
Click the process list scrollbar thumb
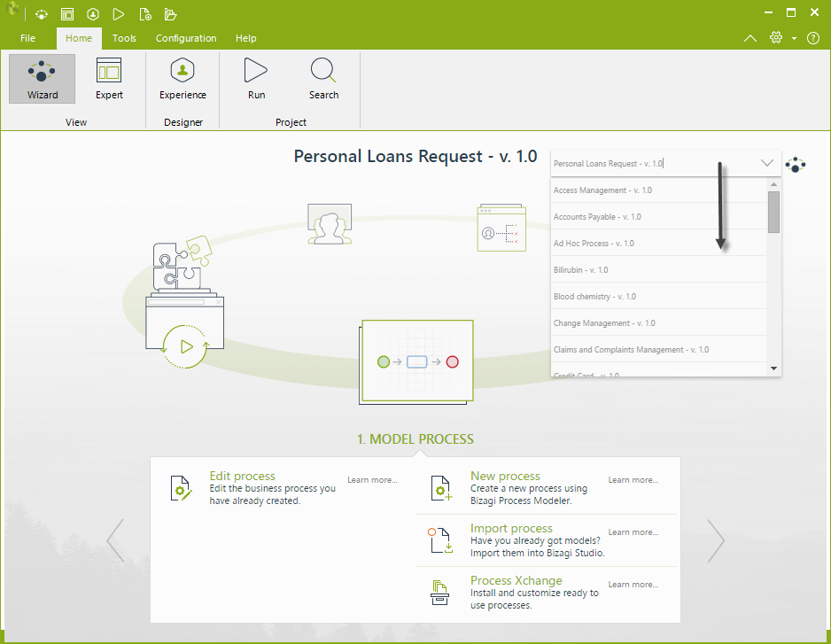click(773, 212)
